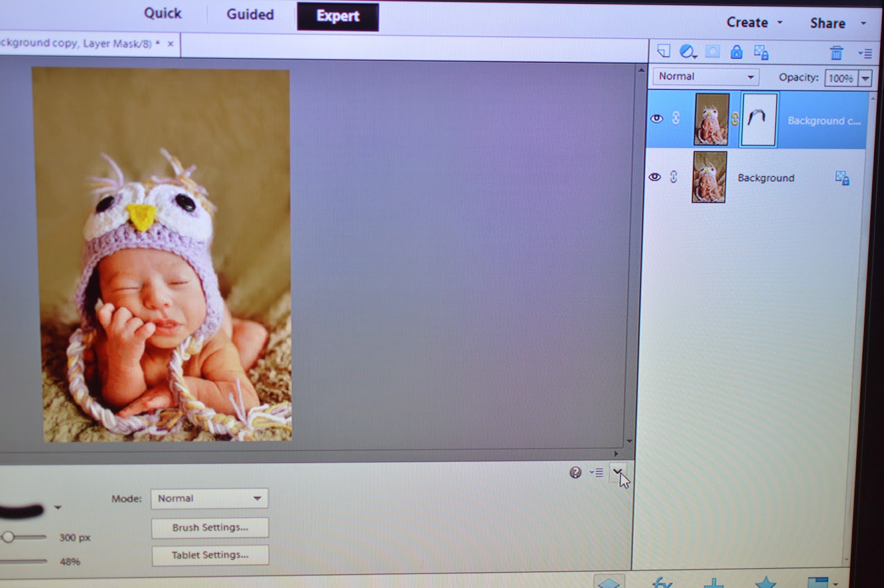Image resolution: width=884 pixels, height=588 pixels.
Task: Click the Brush Settings button
Action: click(210, 527)
